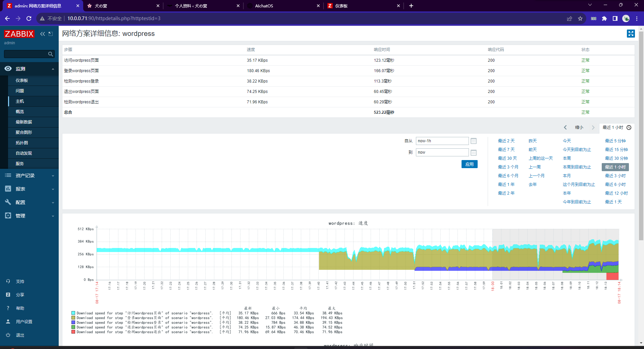The width and height of the screenshot is (644, 349).
Task: Expand the 管理 menu section
Action: pyautogui.click(x=53, y=216)
